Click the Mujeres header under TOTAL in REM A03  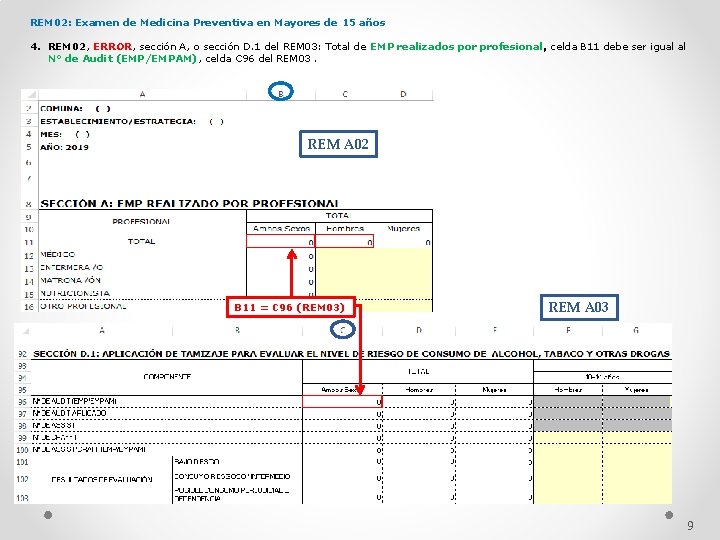495,389
